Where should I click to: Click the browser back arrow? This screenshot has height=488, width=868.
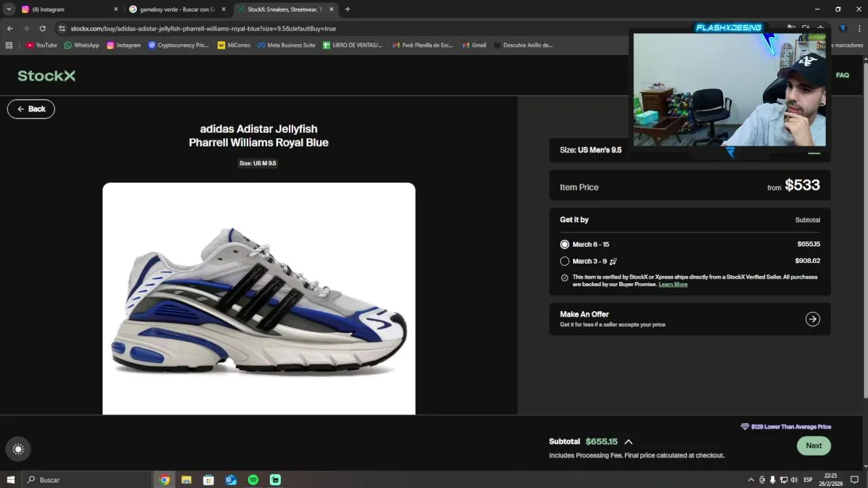tap(9, 28)
